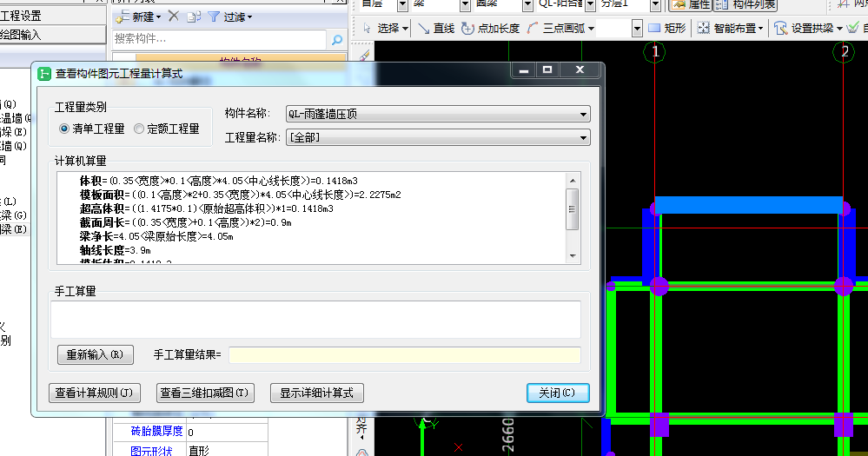Click the paintbrush icon beside drawing canvas

(x=364, y=56)
